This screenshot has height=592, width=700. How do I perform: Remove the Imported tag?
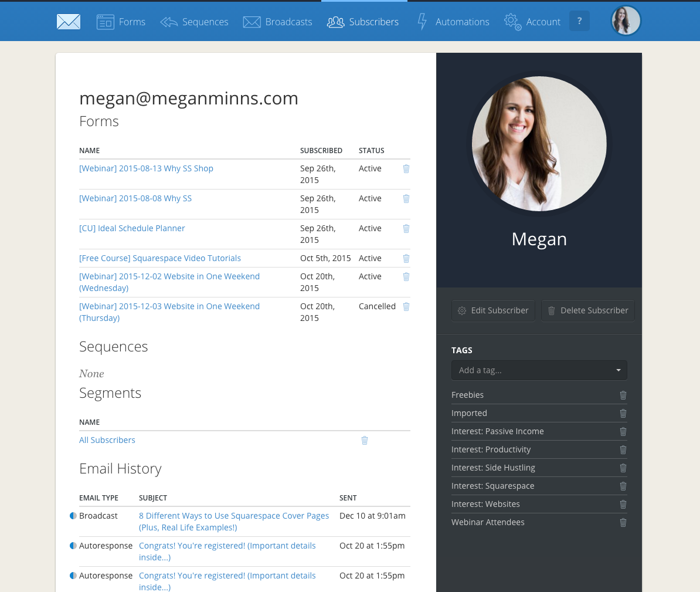(623, 413)
